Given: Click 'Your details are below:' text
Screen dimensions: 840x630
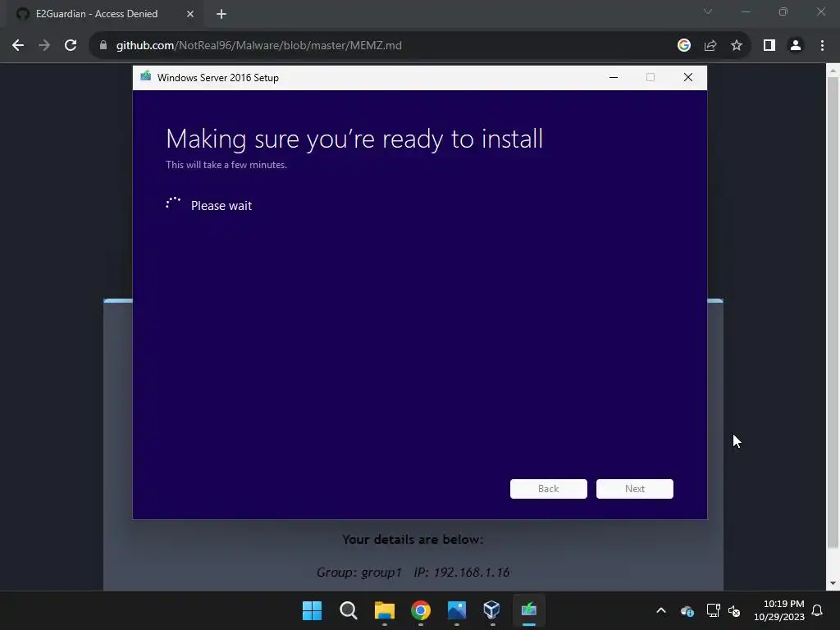Looking at the screenshot, I should (413, 540).
